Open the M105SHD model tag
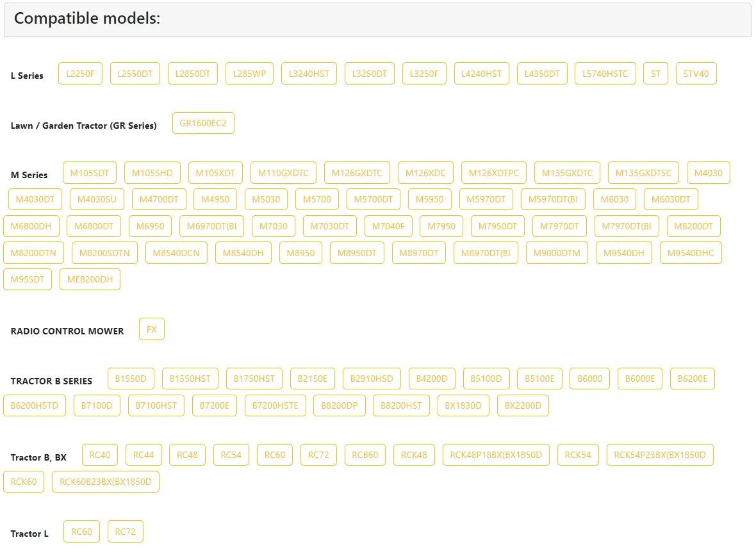Screen dimensions: 756x556 [x=152, y=173]
